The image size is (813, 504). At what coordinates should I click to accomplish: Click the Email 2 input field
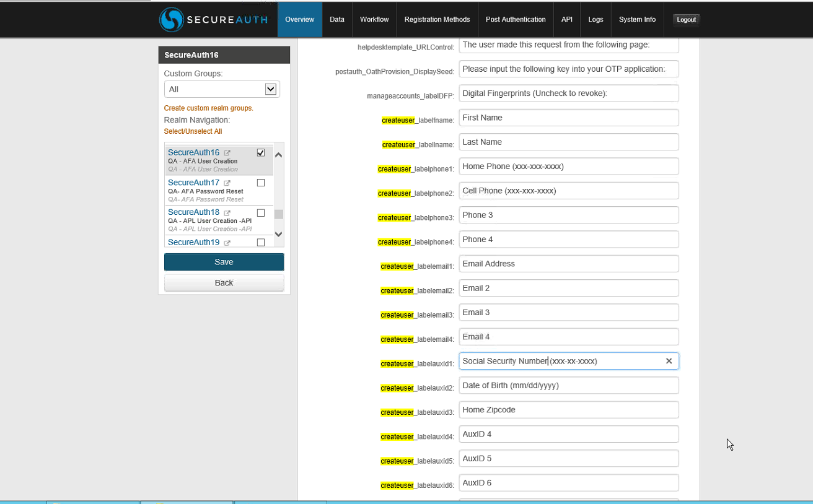point(569,288)
